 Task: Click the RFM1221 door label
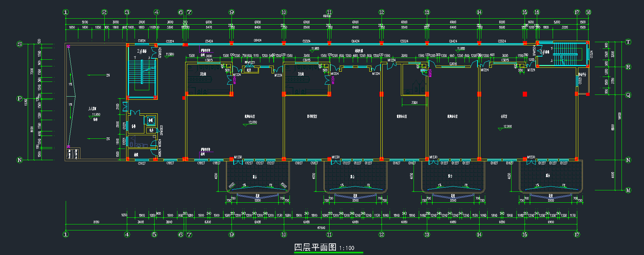[x=250, y=63]
